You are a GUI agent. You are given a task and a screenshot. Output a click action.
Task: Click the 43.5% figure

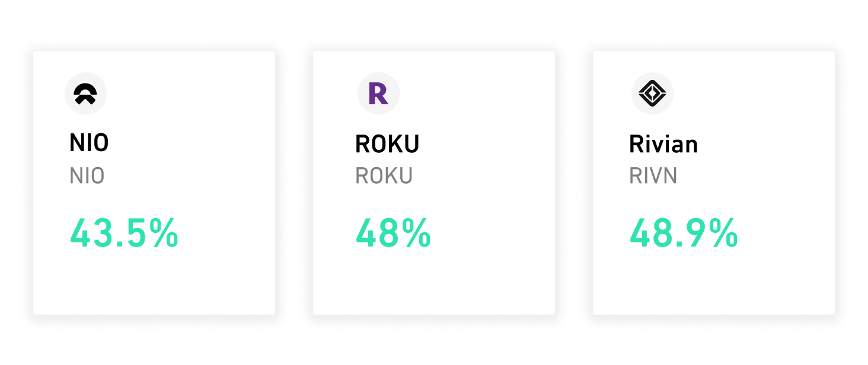pyautogui.click(x=124, y=233)
